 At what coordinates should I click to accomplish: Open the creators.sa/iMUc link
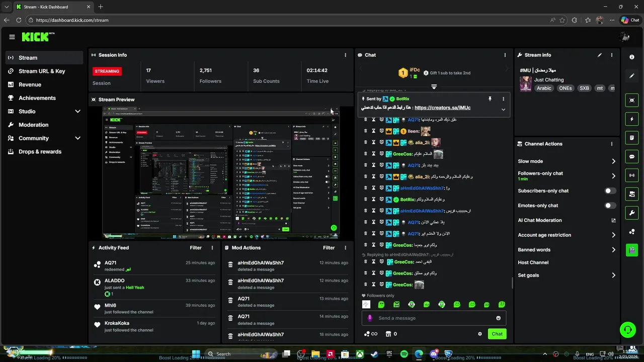point(443,108)
